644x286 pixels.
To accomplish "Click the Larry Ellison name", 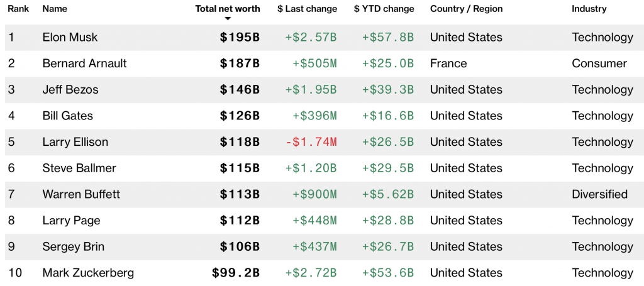I will (75, 142).
